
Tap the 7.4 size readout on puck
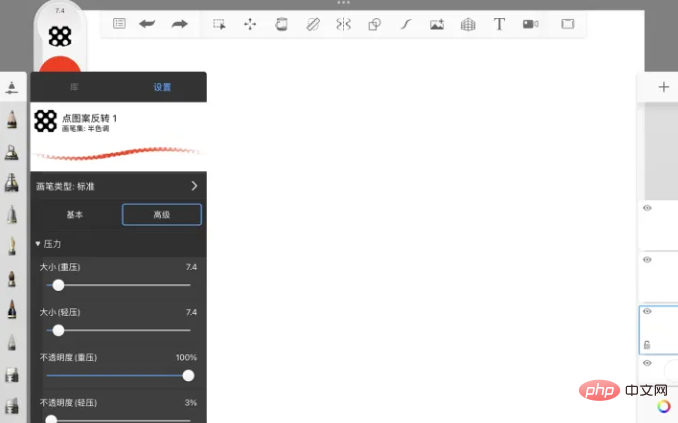(x=60, y=10)
